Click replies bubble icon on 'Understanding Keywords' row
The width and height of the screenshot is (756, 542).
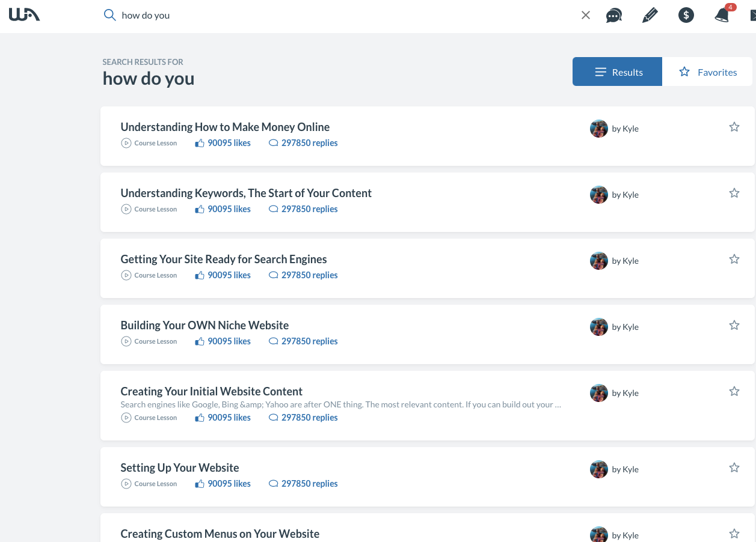tap(274, 209)
